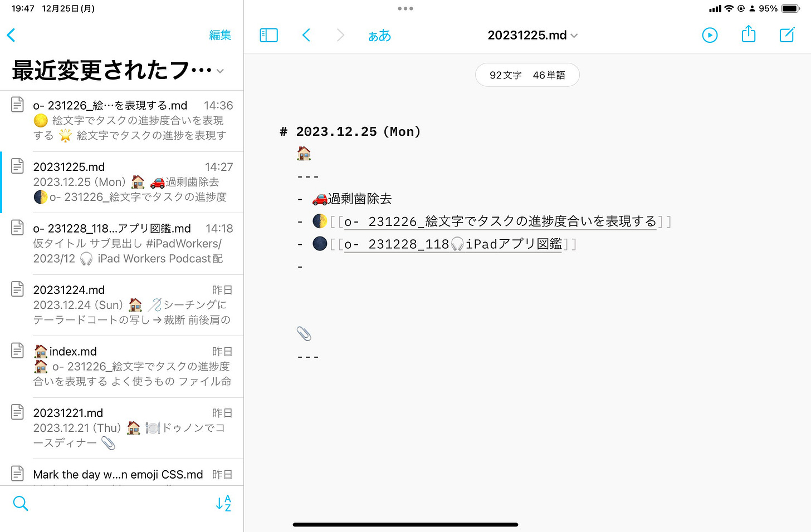This screenshot has height=532, width=811.
Task: Tap 編集 to edit the file list
Action: point(220,35)
